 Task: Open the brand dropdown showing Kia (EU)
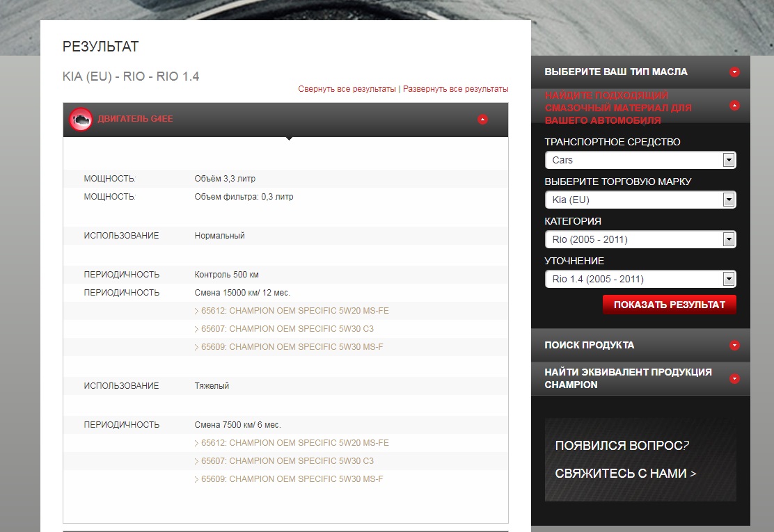[640, 200]
